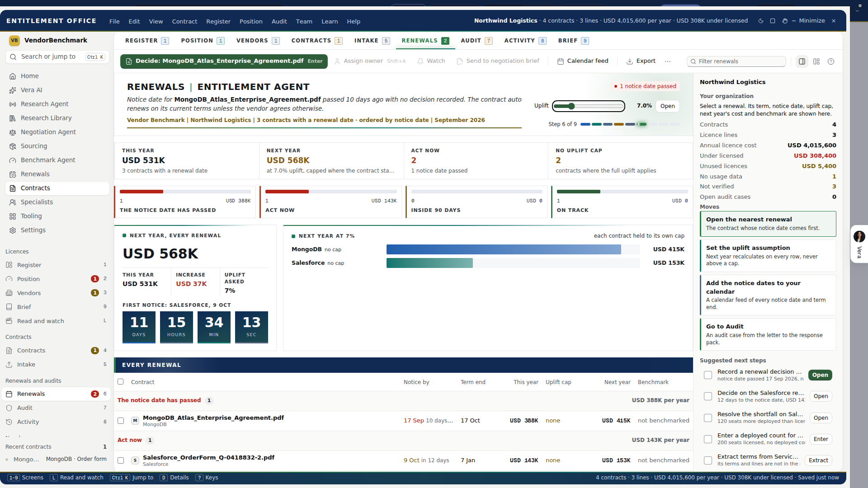
Task: Check the Salesforce_OrderForm row checkbox
Action: 121,460
